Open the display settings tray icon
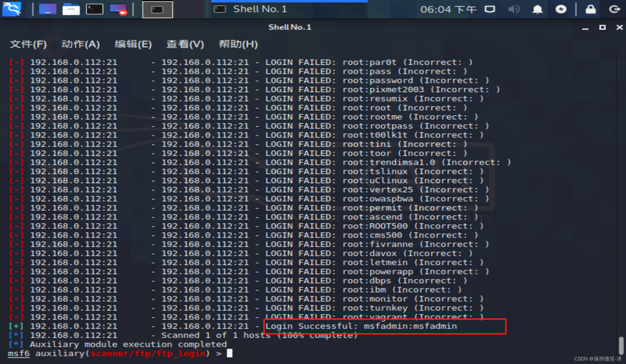Image resolution: width=626 pixels, height=364 pixels. pyautogui.click(x=490, y=9)
